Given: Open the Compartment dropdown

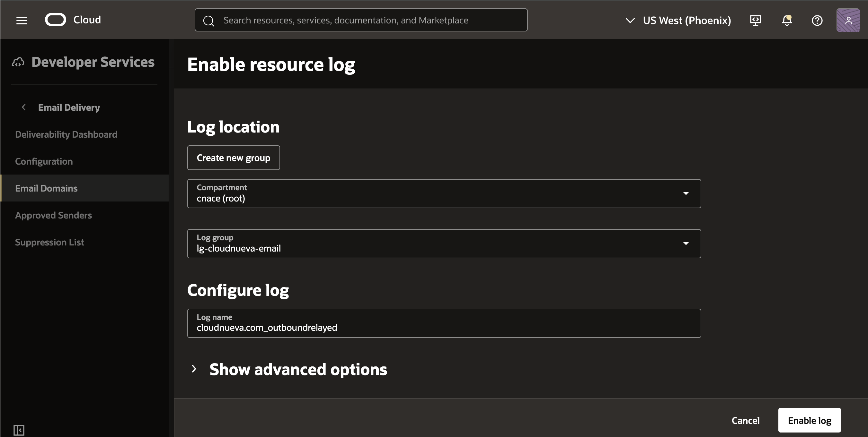Looking at the screenshot, I should click(x=686, y=193).
